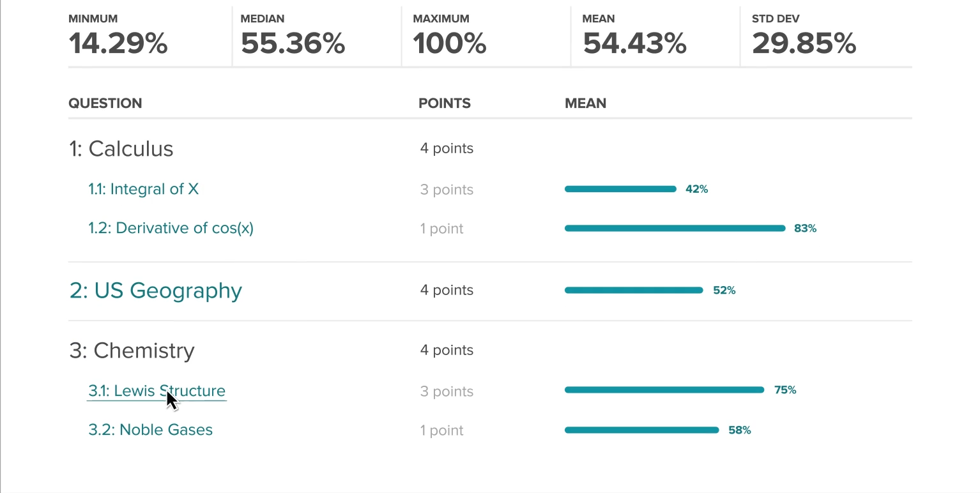980x493 pixels.
Task: Open the 3.2: Noble Gases question
Action: [x=150, y=430]
